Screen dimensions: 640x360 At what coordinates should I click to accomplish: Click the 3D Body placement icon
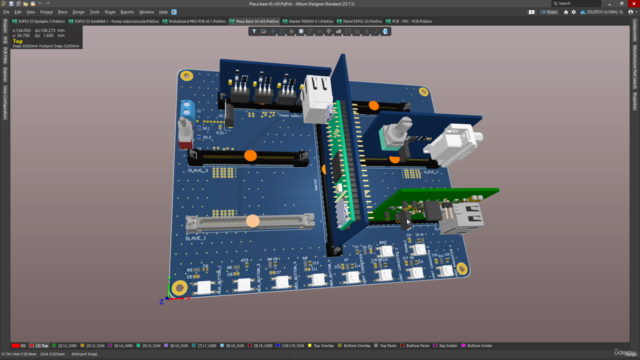click(x=385, y=31)
